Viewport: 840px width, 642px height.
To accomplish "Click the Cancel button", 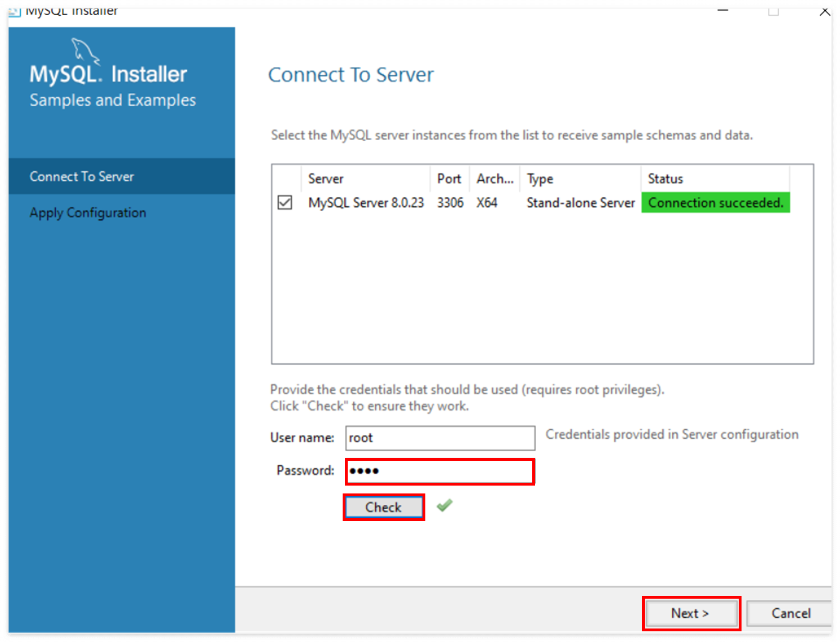I will click(790, 613).
